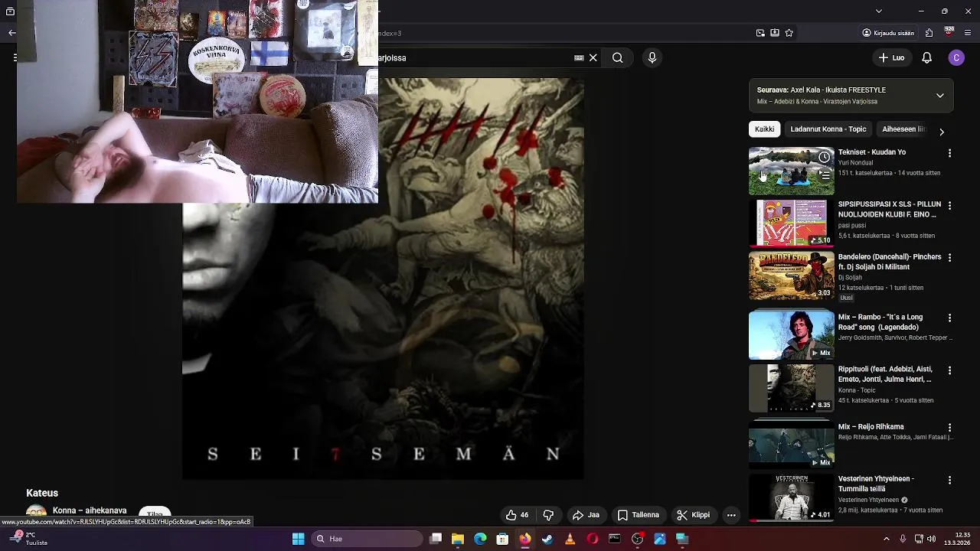The image size is (980, 551).
Task: Select the Kaikki filter chip
Action: [x=764, y=129]
